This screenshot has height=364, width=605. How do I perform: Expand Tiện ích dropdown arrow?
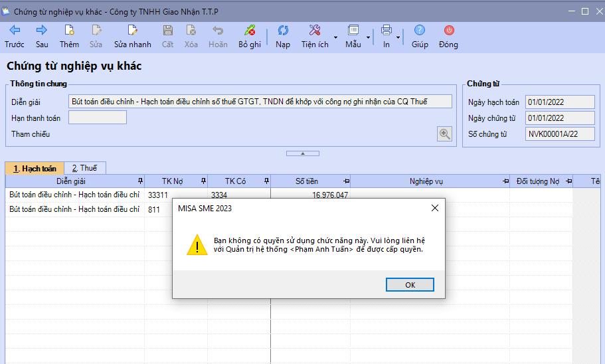click(335, 37)
